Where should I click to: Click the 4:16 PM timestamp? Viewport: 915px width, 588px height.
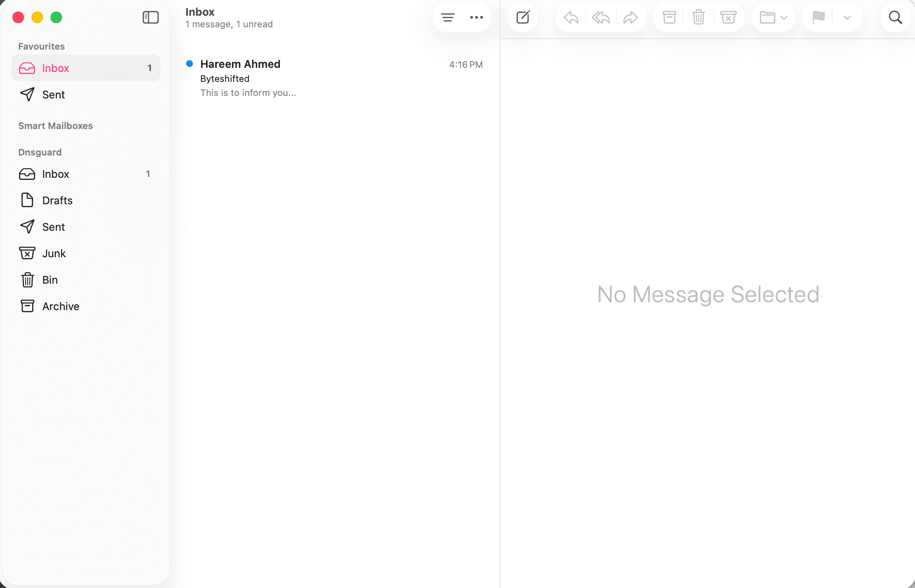pyautogui.click(x=466, y=65)
